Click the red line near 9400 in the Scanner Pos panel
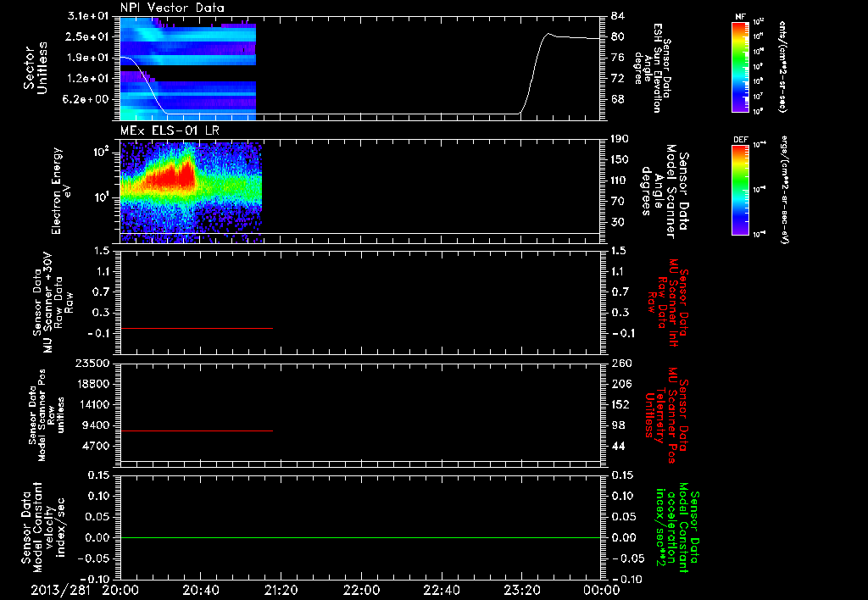 (197, 431)
